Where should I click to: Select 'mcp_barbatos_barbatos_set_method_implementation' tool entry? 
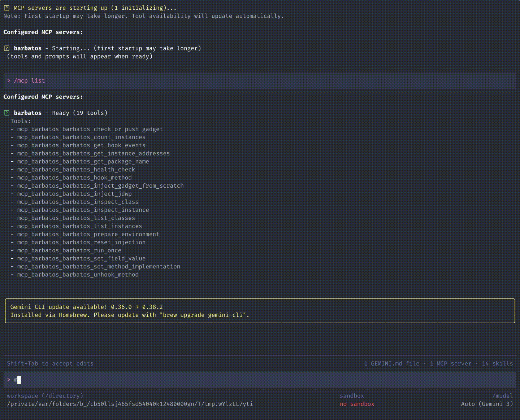click(x=99, y=266)
